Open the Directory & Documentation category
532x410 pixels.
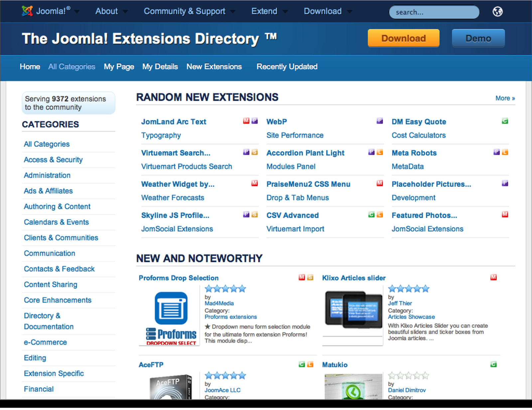(x=49, y=321)
